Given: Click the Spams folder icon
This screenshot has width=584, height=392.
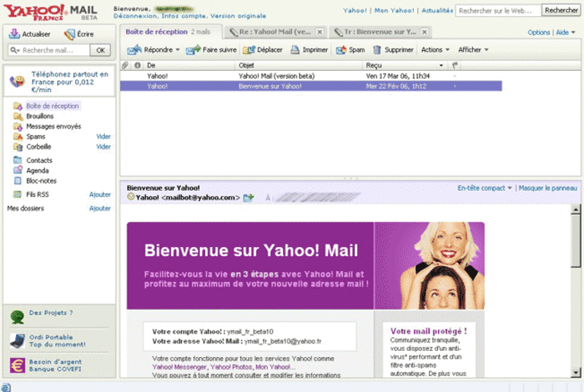Looking at the screenshot, I should tap(18, 137).
